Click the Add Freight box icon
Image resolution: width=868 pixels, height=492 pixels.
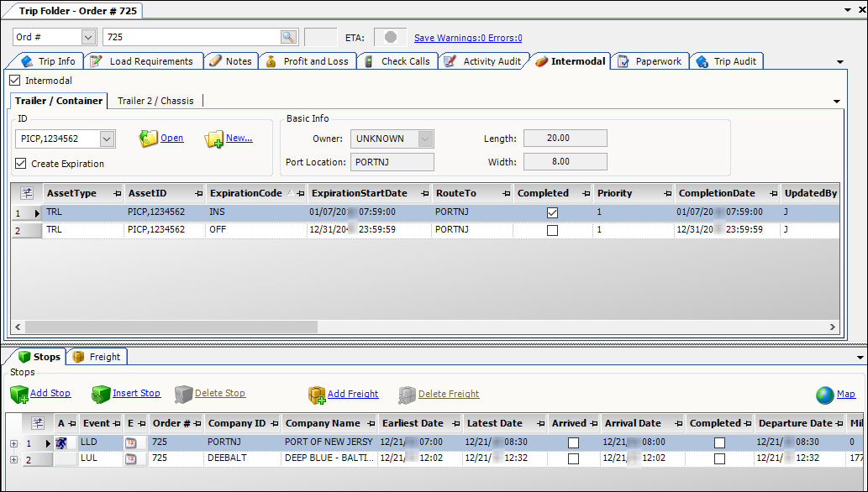tap(316, 395)
